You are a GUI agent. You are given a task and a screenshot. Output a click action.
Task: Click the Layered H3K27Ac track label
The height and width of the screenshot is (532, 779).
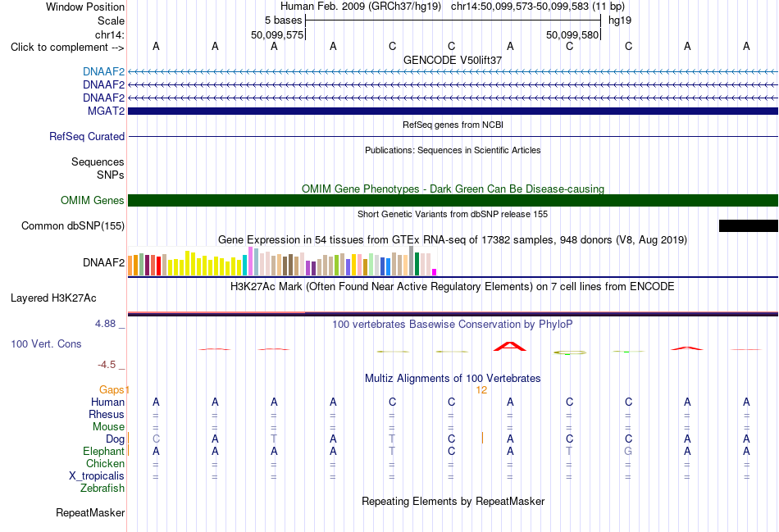click(x=53, y=298)
